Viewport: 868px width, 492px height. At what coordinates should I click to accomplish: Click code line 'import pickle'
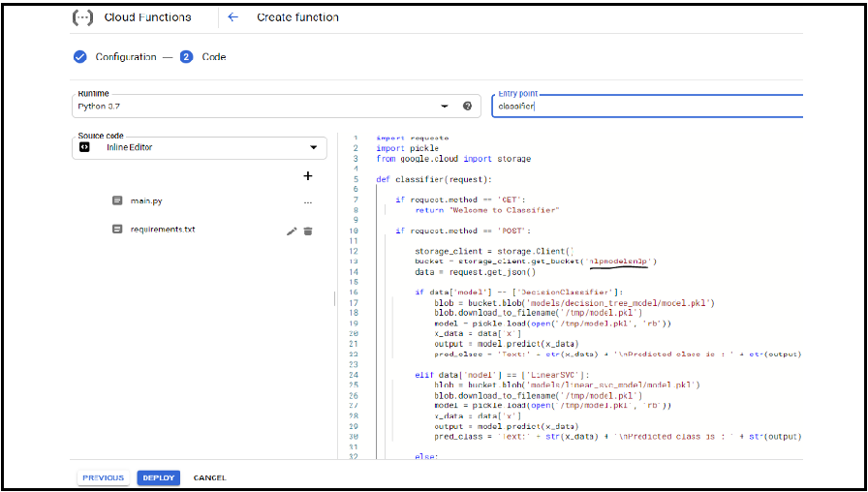[408, 148]
